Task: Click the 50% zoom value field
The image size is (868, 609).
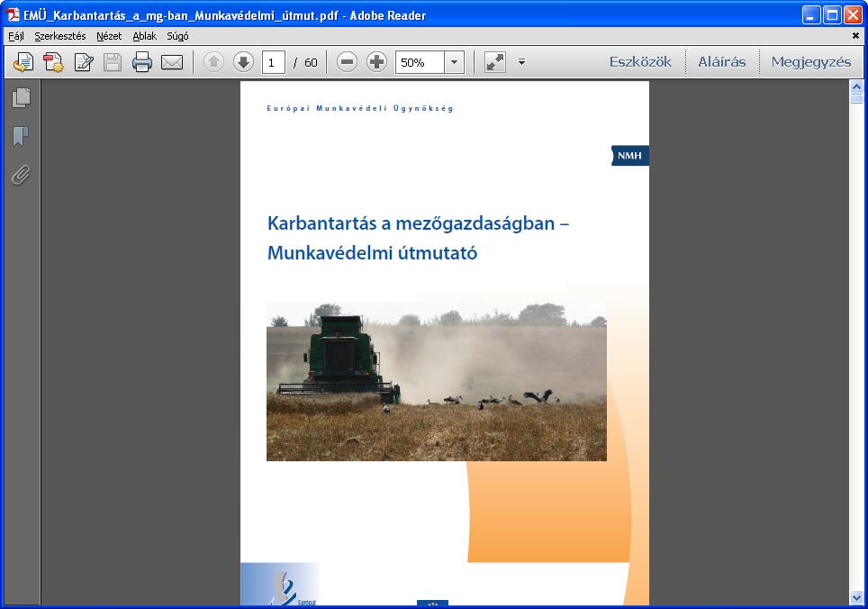Action: pyautogui.click(x=420, y=62)
